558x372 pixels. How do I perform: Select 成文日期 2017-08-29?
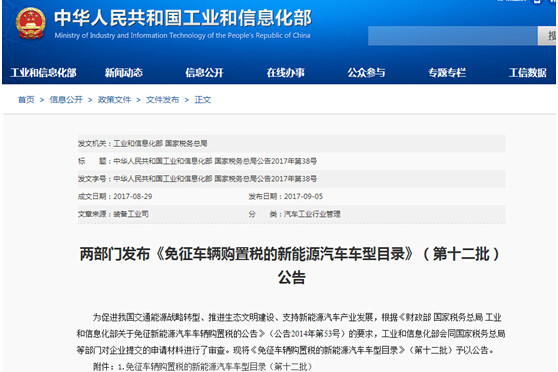coord(132,197)
